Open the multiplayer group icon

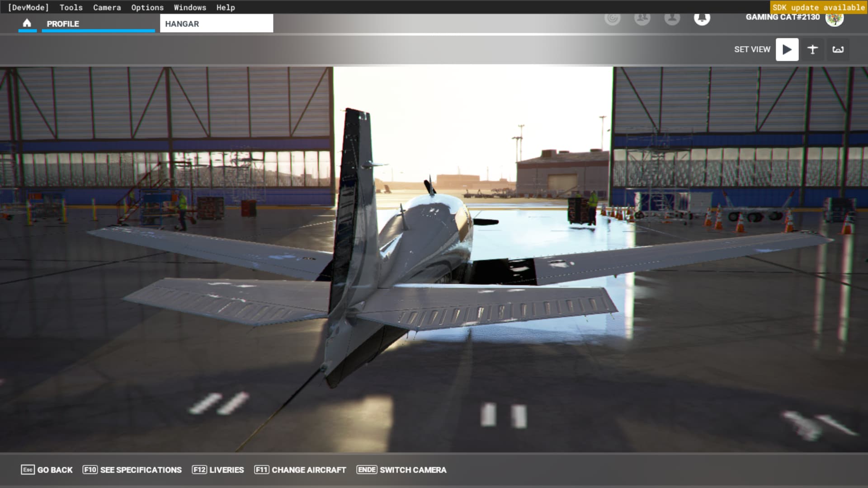pyautogui.click(x=642, y=18)
